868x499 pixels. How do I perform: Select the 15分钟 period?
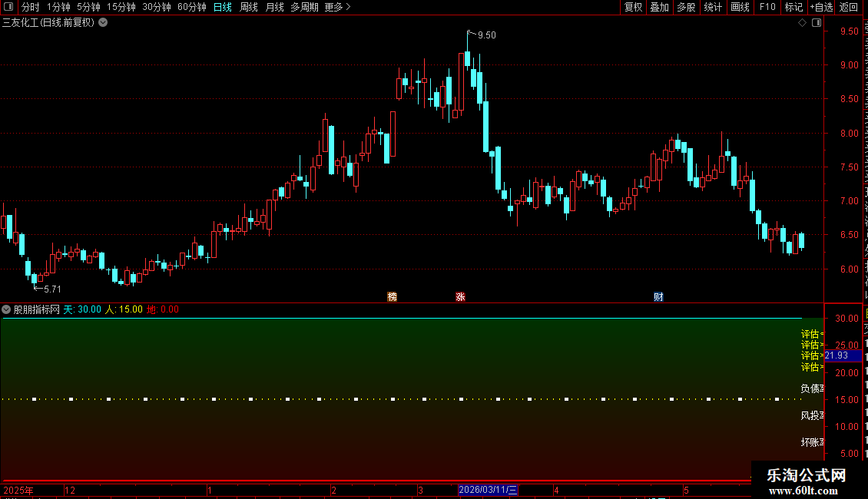pyautogui.click(x=121, y=7)
